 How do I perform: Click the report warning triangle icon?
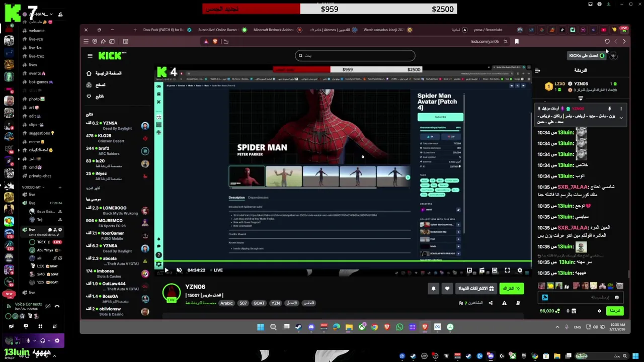(504, 303)
